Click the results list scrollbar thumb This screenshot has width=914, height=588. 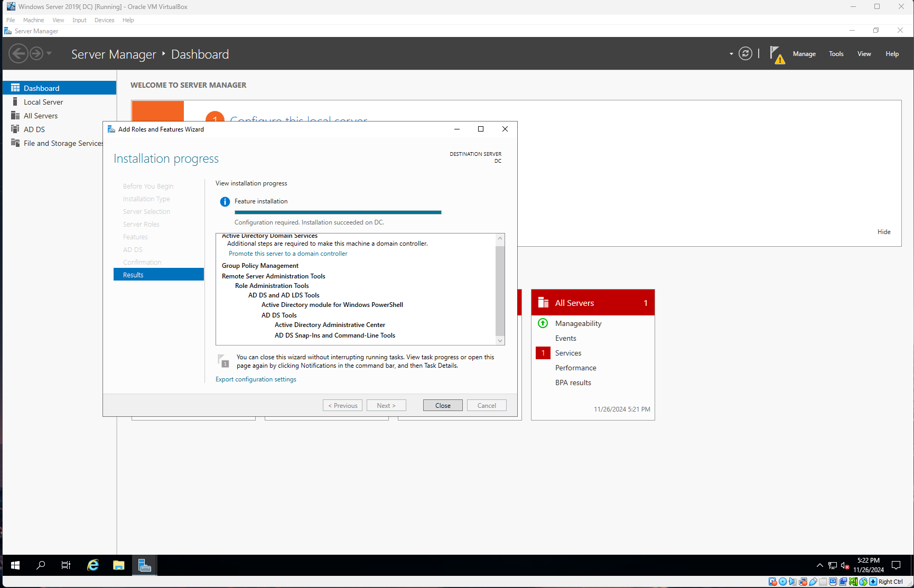coord(500,291)
